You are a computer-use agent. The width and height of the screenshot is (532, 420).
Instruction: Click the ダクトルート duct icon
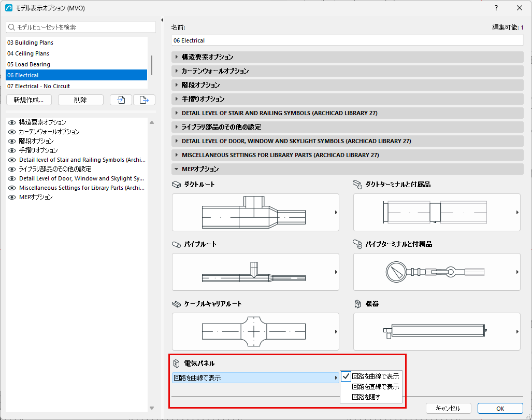pyautogui.click(x=177, y=185)
